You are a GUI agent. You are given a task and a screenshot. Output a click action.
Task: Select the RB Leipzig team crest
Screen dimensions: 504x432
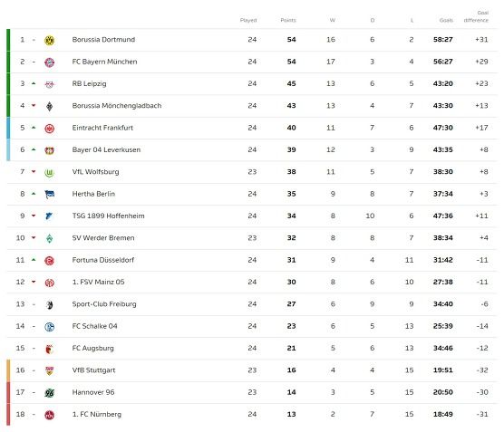pyautogui.click(x=49, y=84)
